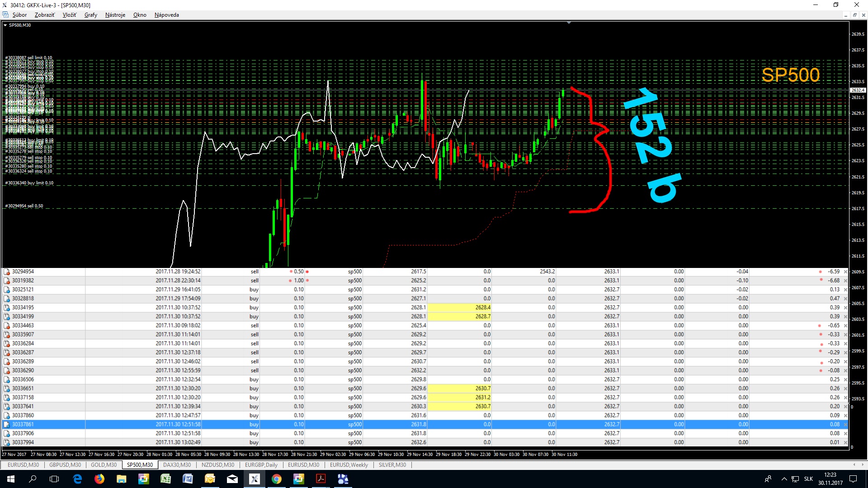Select the order row 30336506
This screenshot has height=488, width=868.
(x=23, y=380)
